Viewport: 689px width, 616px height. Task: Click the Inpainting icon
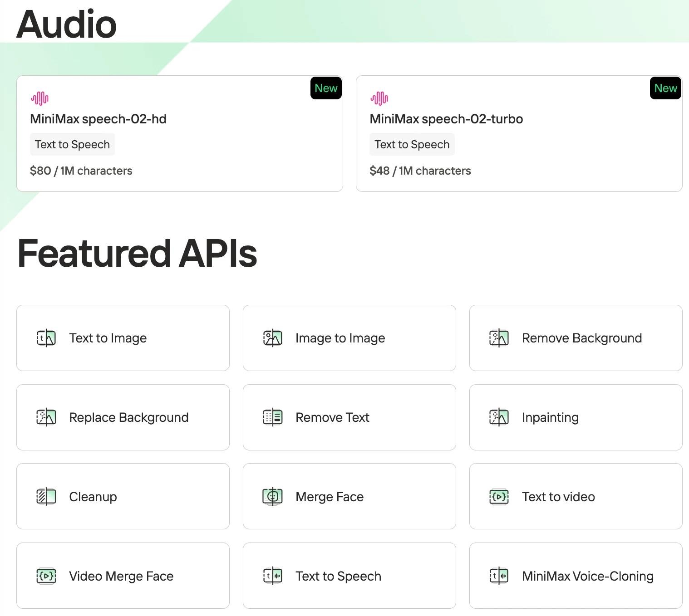[499, 417]
